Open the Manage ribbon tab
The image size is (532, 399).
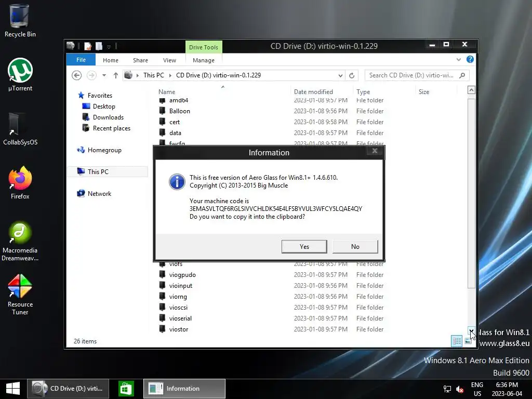tap(204, 60)
